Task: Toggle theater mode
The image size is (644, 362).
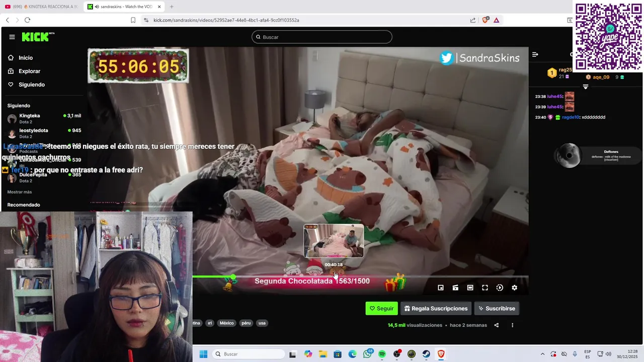Action: [470, 288]
